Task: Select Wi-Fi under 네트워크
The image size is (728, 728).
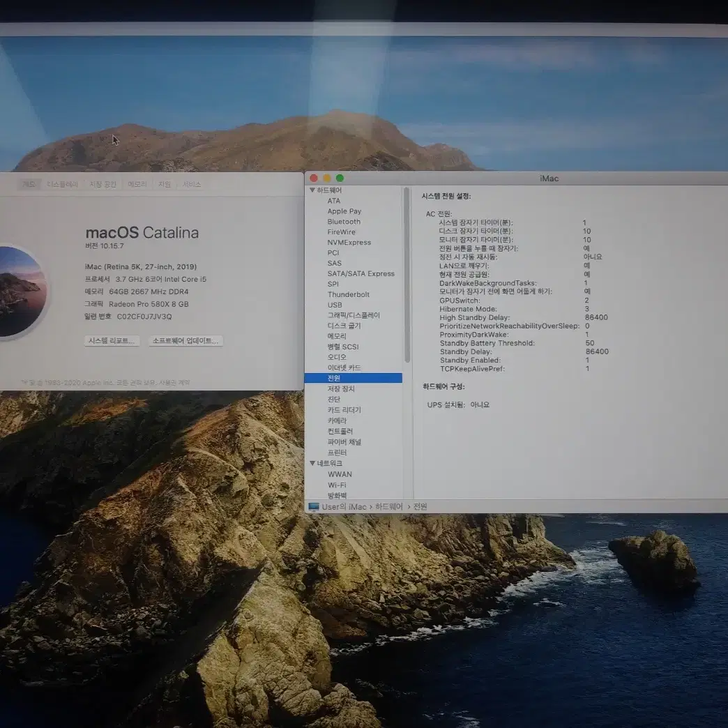Action: 337,485
